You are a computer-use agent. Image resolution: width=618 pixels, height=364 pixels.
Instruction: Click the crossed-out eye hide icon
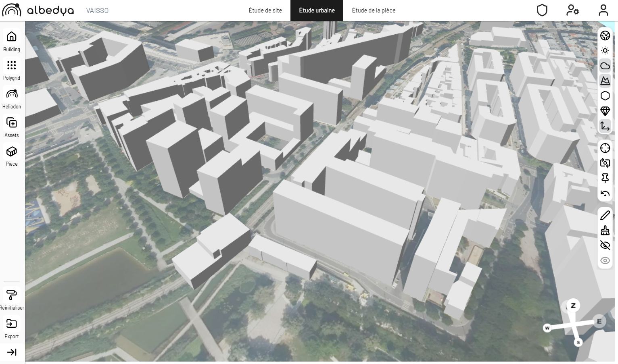click(605, 245)
